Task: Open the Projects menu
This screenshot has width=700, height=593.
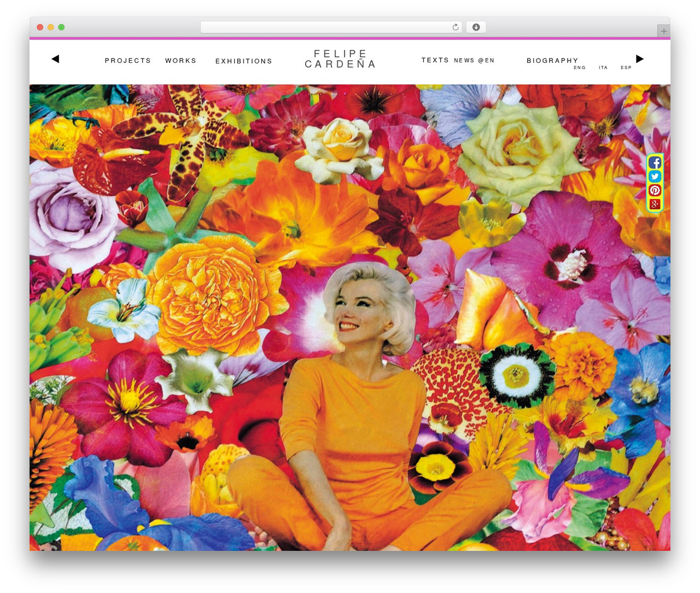Action: (128, 61)
